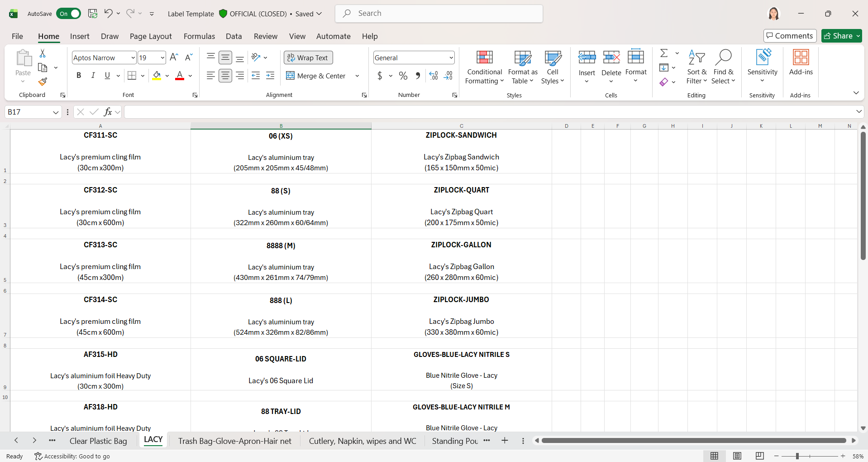The width and height of the screenshot is (868, 462).
Task: Click the Insert Function fx icon
Action: [108, 112]
